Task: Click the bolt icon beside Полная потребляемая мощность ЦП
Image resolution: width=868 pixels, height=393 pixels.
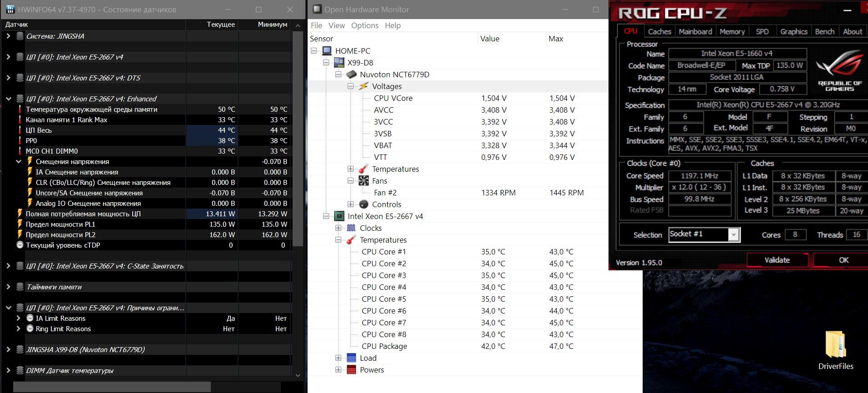Action: (x=20, y=214)
